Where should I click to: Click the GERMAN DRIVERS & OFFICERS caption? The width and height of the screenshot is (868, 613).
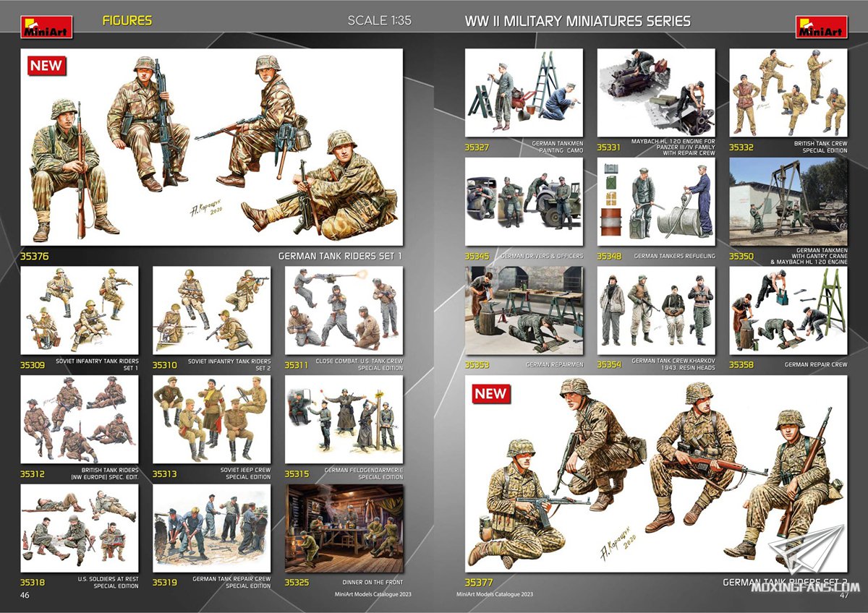pyautogui.click(x=541, y=256)
